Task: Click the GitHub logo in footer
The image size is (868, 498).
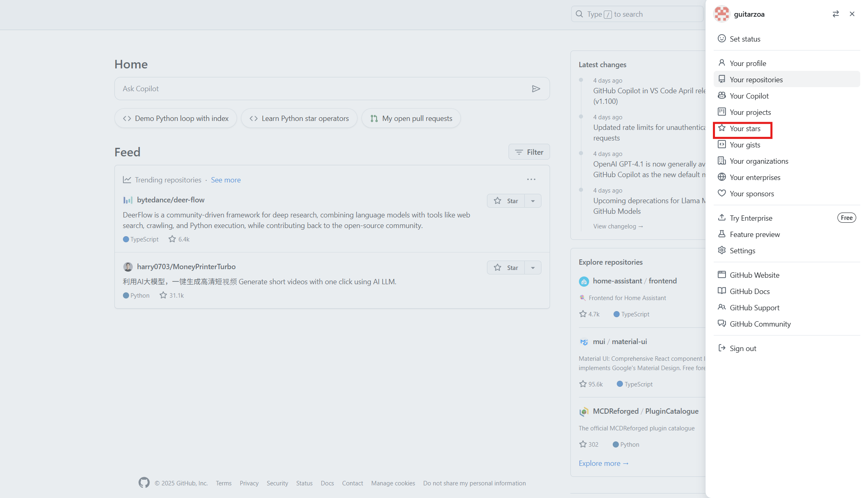Action: pyautogui.click(x=144, y=483)
